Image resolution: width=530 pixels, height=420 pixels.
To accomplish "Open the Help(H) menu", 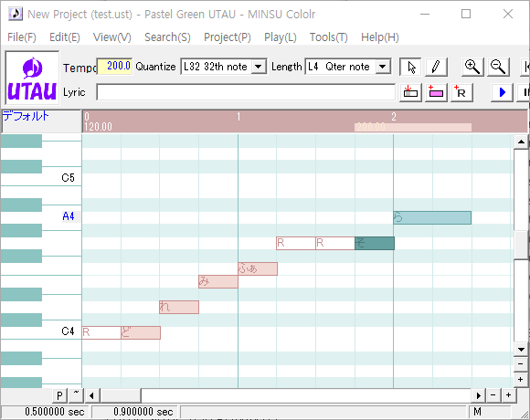I will pos(380,37).
